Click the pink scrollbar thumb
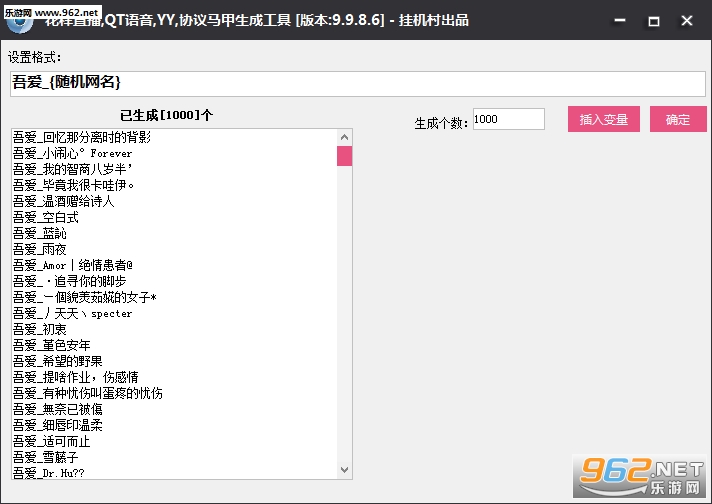Image resolution: width=712 pixels, height=504 pixels. 344,156
